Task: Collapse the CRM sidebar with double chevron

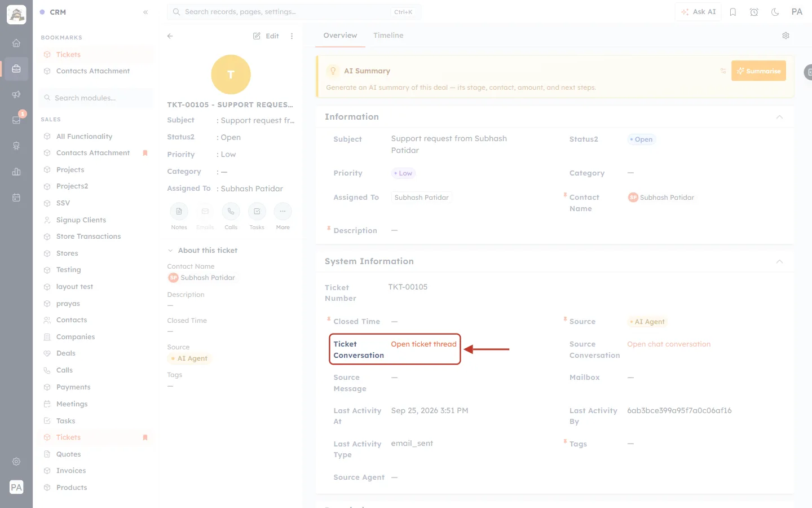Action: click(x=145, y=12)
